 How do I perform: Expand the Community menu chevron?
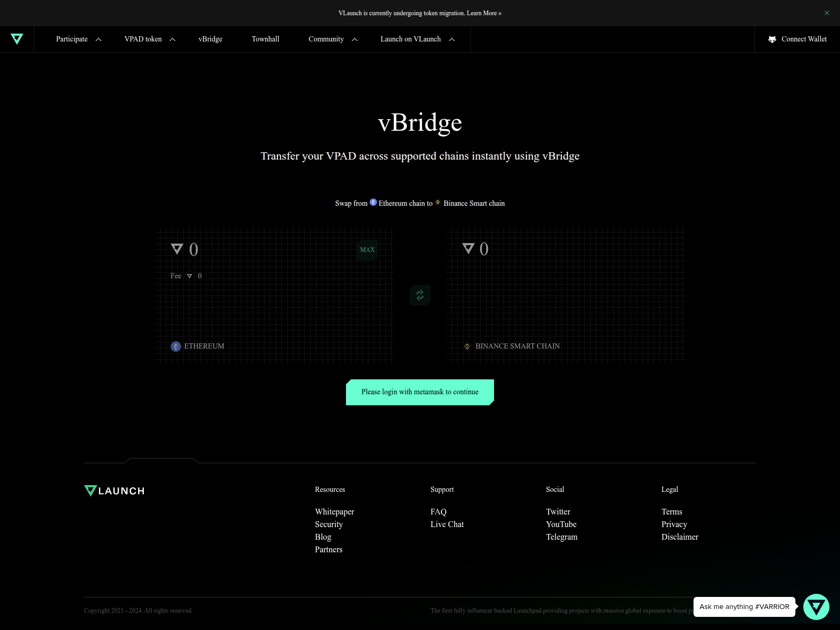354,39
